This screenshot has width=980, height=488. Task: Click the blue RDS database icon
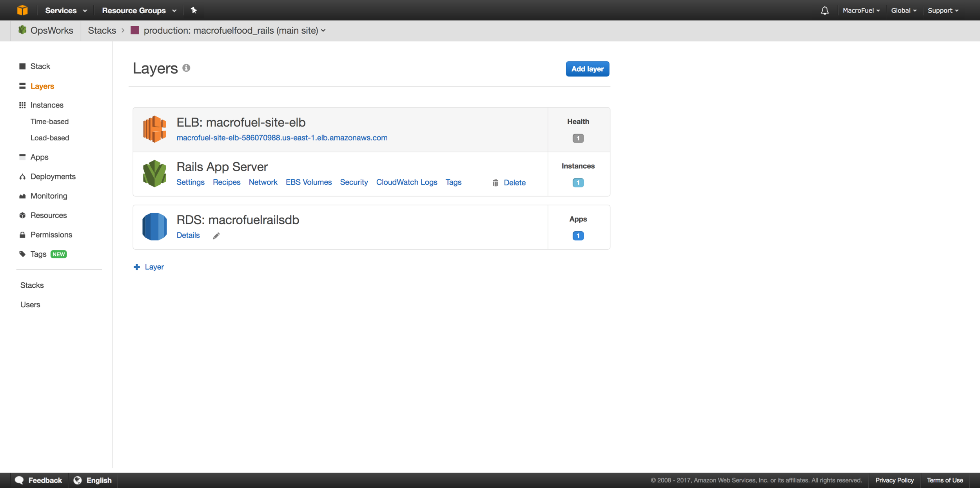154,227
